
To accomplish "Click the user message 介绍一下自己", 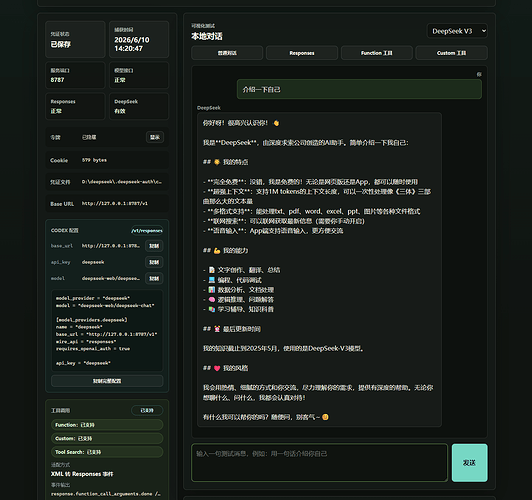I will [359, 89].
